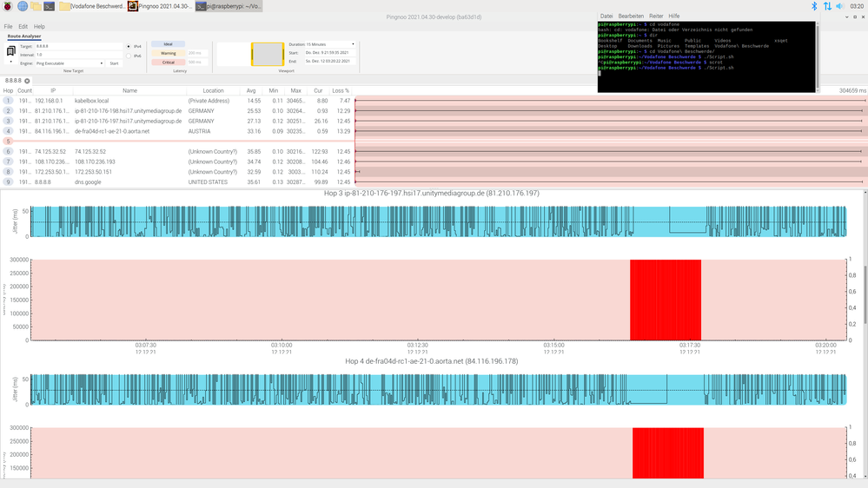Select the IPv6 radio button

click(129, 56)
